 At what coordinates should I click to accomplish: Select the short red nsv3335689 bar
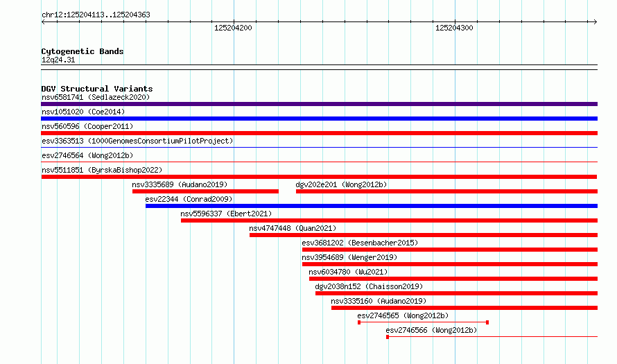[205, 191]
